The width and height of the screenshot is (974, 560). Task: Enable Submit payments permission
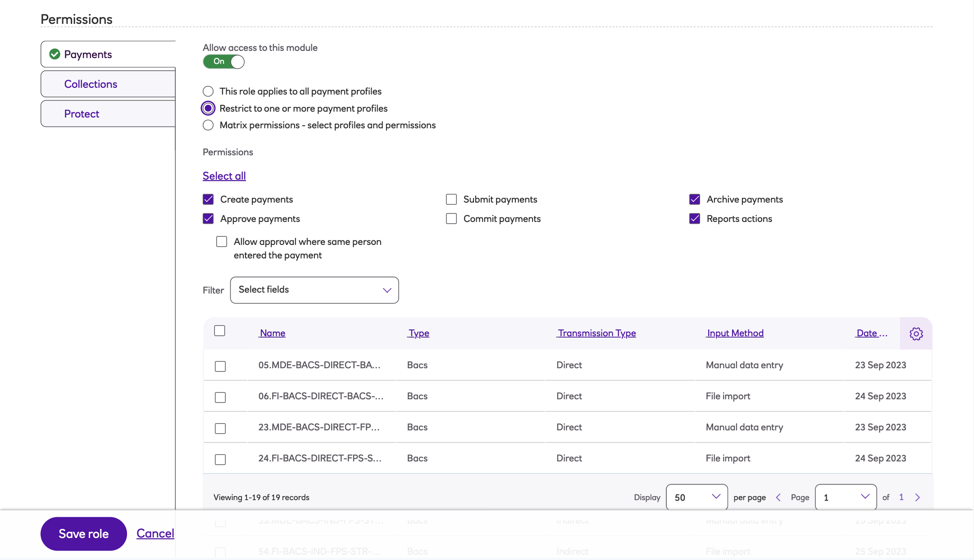click(451, 199)
